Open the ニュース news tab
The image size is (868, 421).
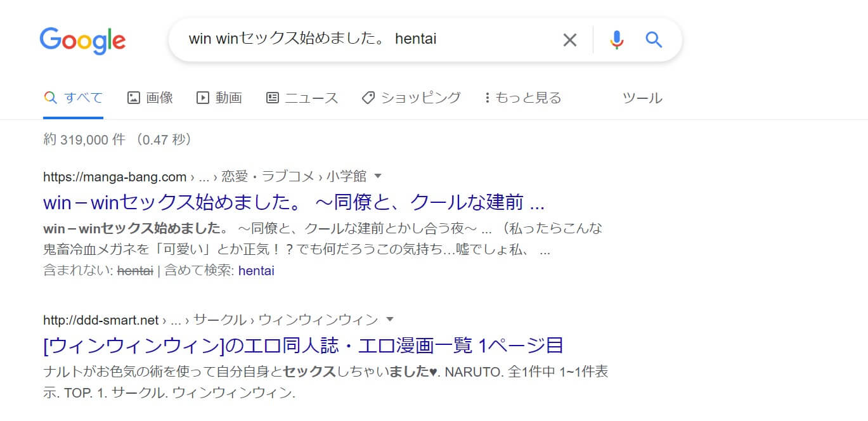(x=302, y=98)
